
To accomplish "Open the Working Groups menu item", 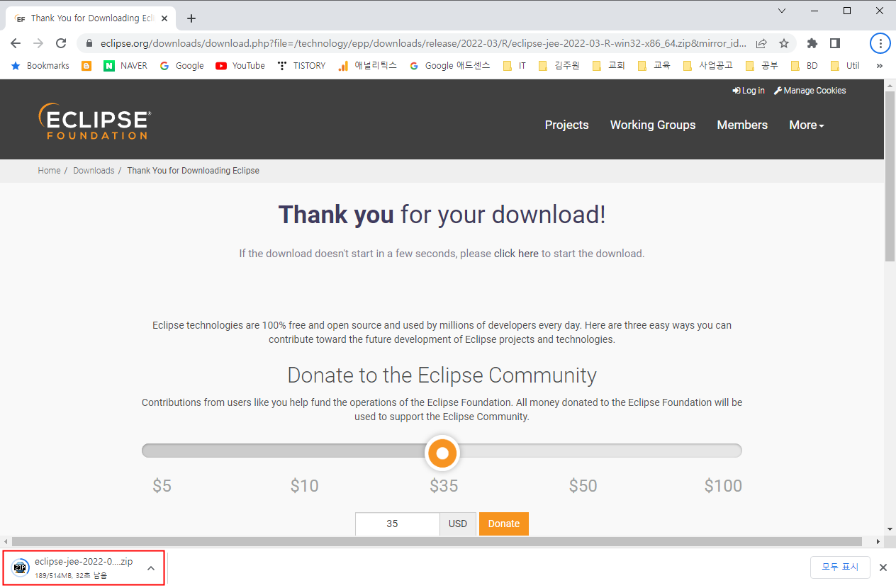I will click(x=653, y=125).
